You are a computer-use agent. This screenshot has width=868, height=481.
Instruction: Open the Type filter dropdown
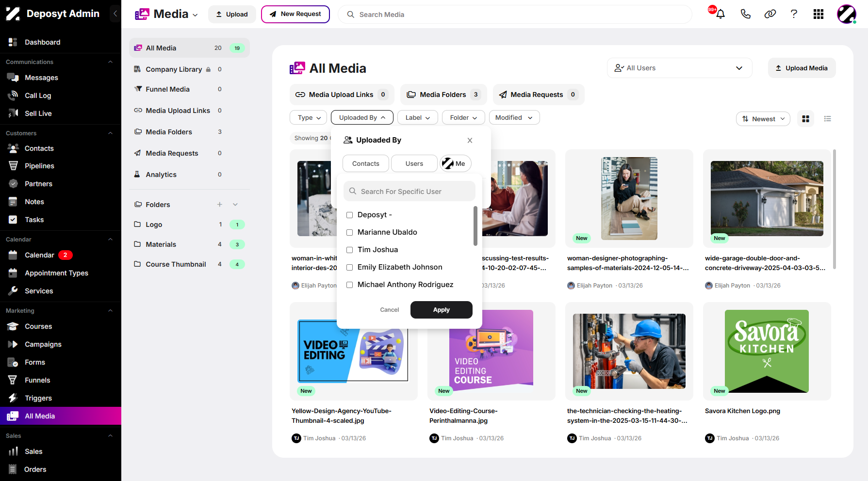(x=309, y=117)
